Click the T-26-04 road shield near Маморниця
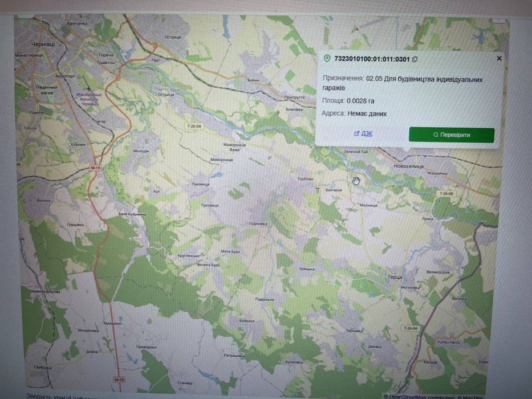 (194, 126)
